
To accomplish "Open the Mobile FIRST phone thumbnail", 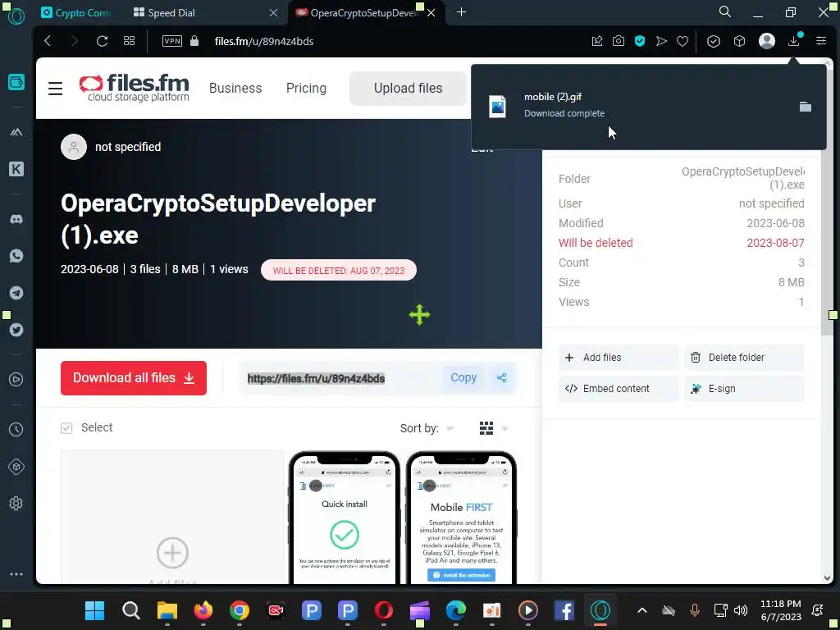I will 461,518.
